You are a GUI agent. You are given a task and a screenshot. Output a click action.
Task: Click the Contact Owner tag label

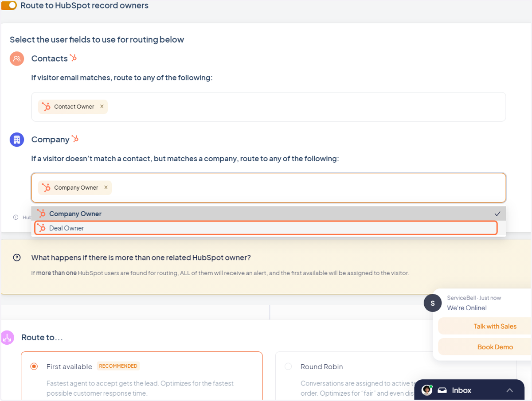point(74,107)
